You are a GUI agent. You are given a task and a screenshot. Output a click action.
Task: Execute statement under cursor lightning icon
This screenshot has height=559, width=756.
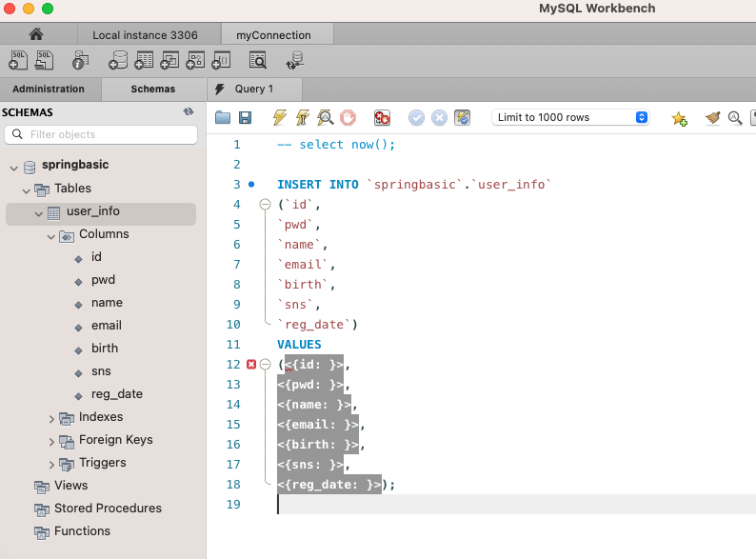(303, 117)
